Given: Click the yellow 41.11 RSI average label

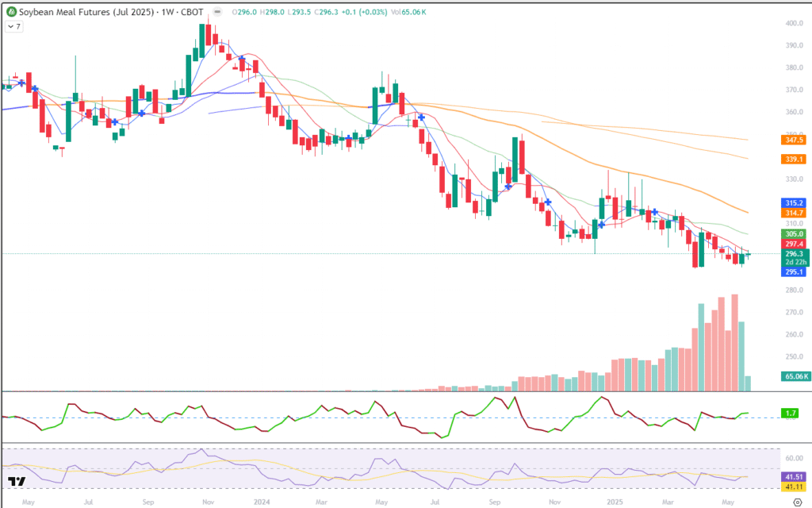Looking at the screenshot, I should pyautogui.click(x=793, y=487).
